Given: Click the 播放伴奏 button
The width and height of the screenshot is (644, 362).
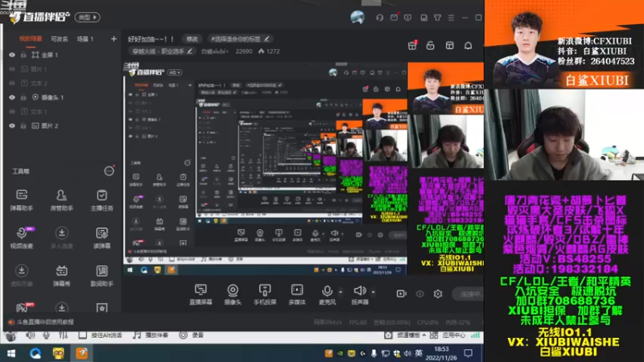Looking at the screenshot, I should coord(151,335).
